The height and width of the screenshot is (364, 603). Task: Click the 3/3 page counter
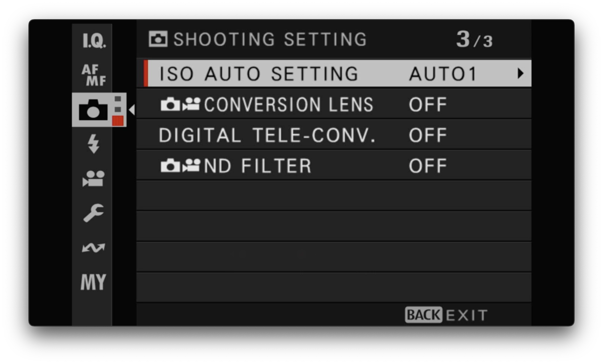click(475, 39)
